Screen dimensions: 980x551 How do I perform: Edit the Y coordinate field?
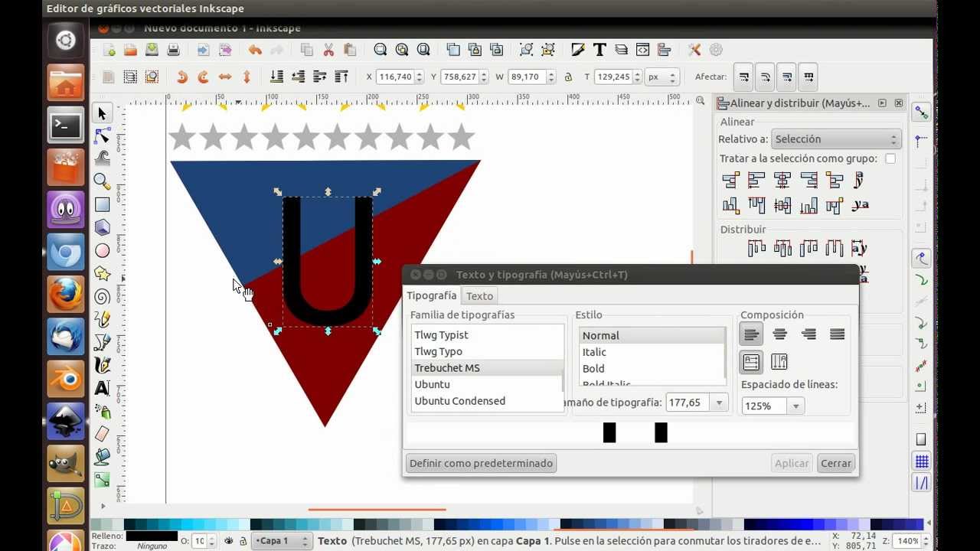pyautogui.click(x=459, y=77)
